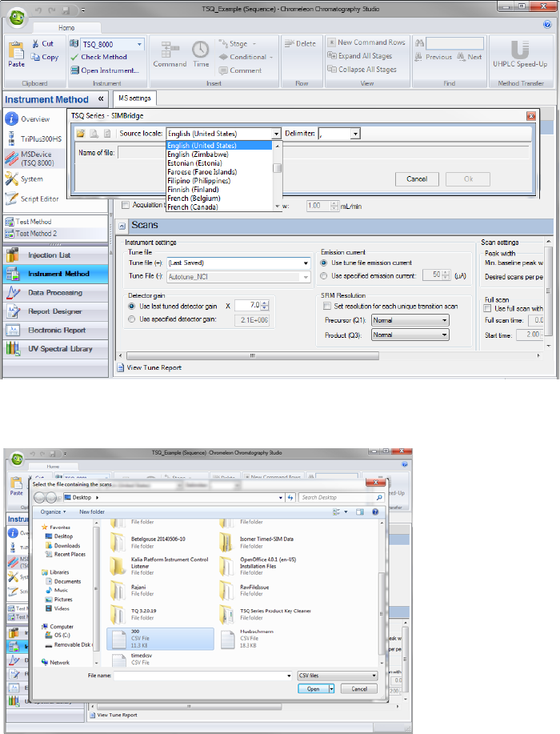560x734 pixels.
Task: Open the Home ribbon tab in top window
Action: [66, 28]
